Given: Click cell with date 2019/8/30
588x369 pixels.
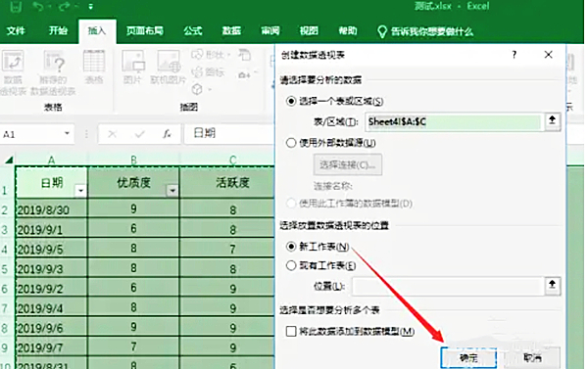Looking at the screenshot, I should [52, 209].
